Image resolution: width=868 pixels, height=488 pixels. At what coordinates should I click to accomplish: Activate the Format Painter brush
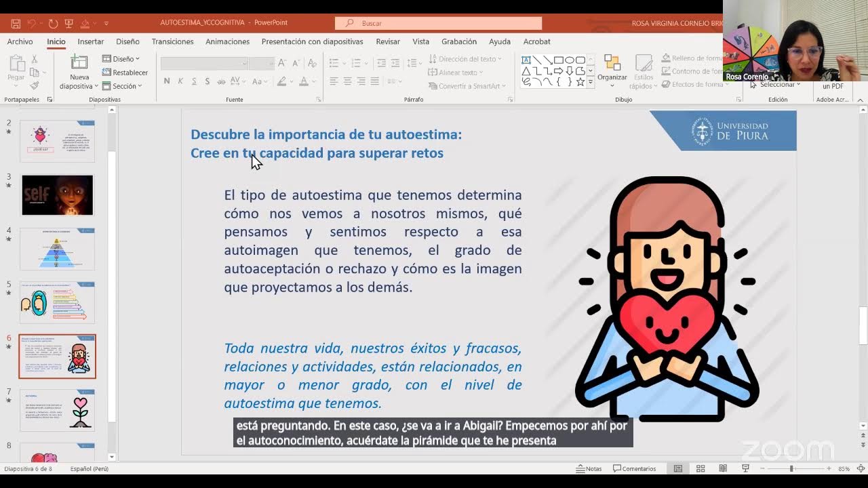(x=35, y=85)
